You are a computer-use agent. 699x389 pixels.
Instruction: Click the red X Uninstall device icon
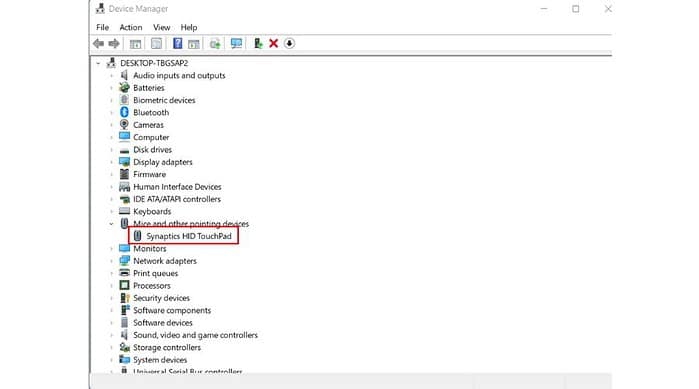tap(274, 43)
